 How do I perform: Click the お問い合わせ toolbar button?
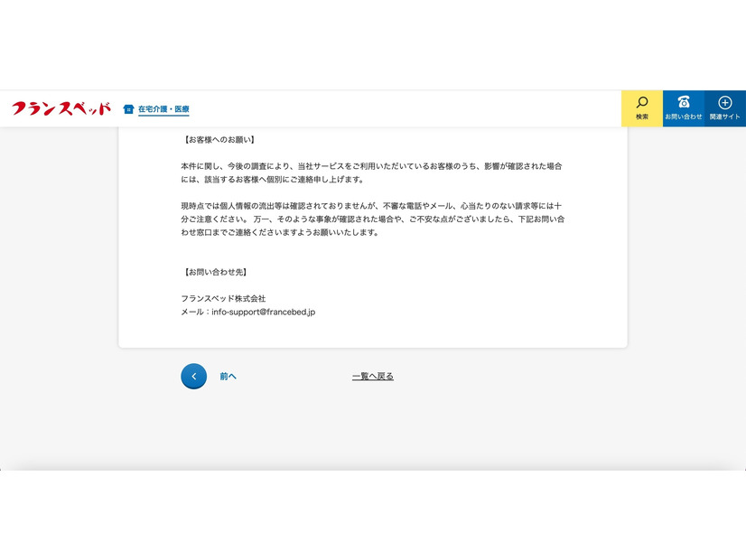[x=683, y=108]
